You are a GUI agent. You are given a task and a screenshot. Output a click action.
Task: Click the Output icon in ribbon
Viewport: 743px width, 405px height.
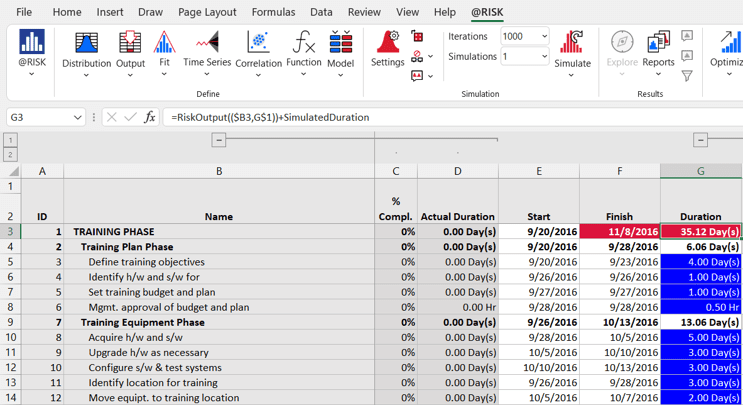point(130,44)
